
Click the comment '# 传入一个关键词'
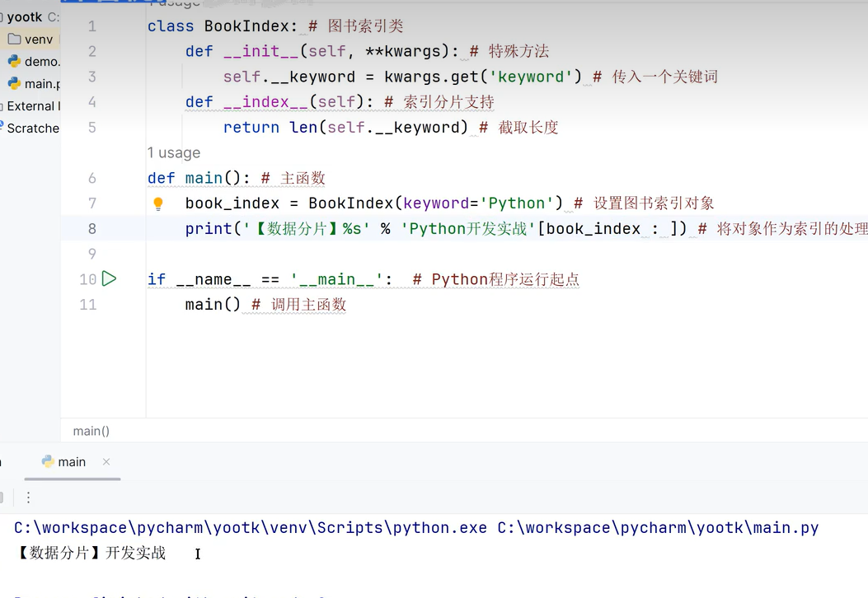[655, 77]
